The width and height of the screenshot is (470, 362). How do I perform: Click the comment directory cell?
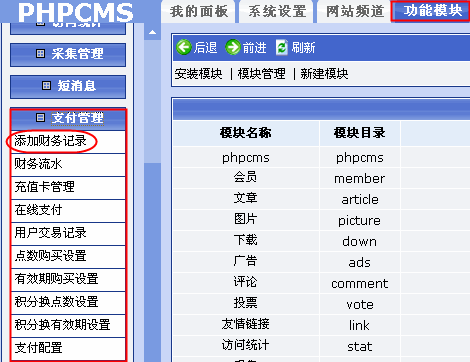(360, 283)
